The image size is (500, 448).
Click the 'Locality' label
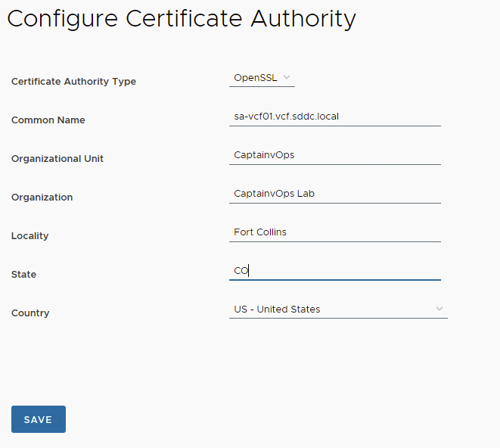tap(30, 236)
